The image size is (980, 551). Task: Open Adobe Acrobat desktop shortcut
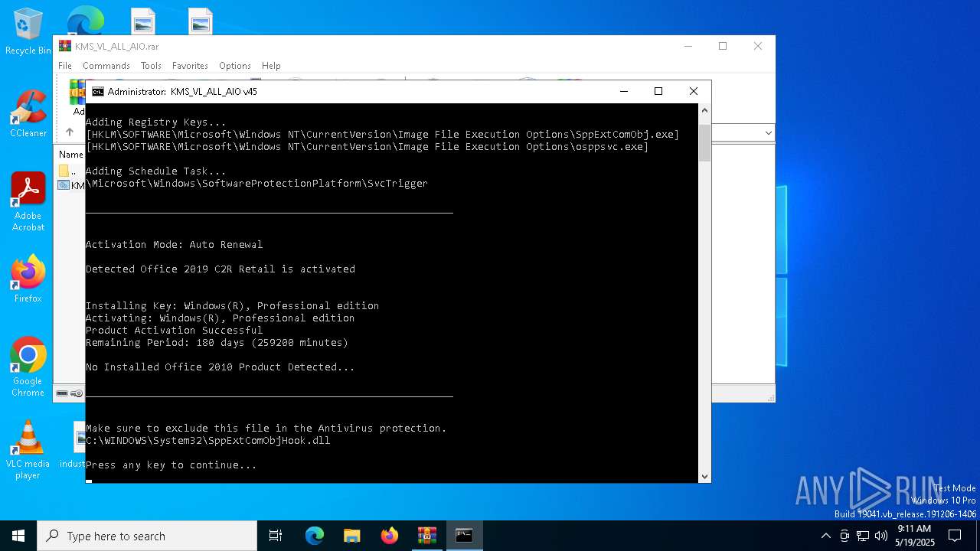[28, 201]
